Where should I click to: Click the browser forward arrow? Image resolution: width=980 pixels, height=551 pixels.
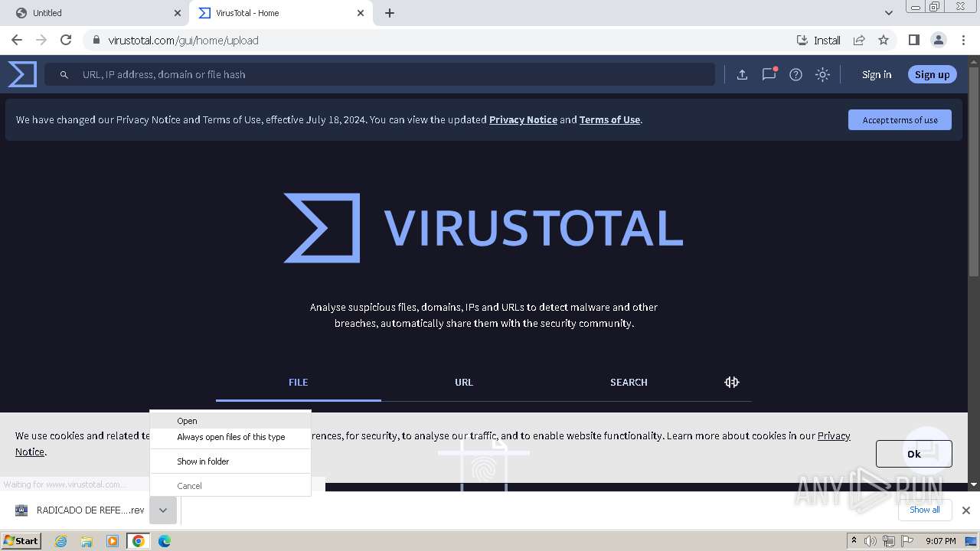[x=41, y=40]
